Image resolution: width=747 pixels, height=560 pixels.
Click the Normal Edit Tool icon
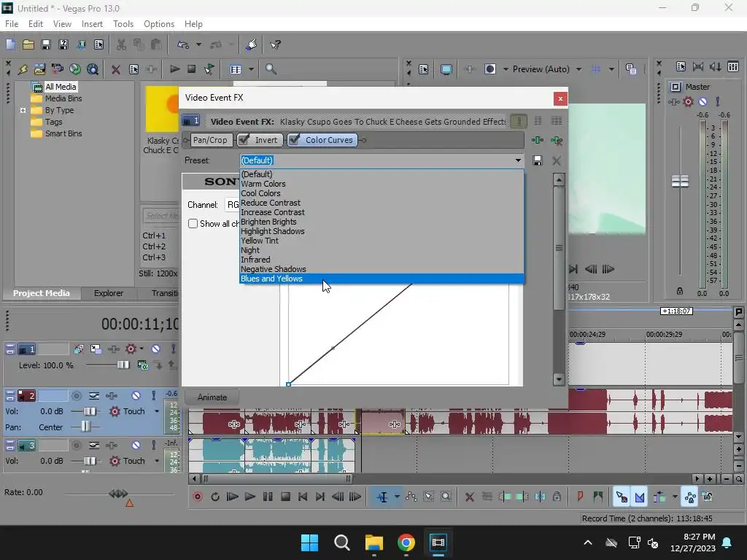click(382, 497)
